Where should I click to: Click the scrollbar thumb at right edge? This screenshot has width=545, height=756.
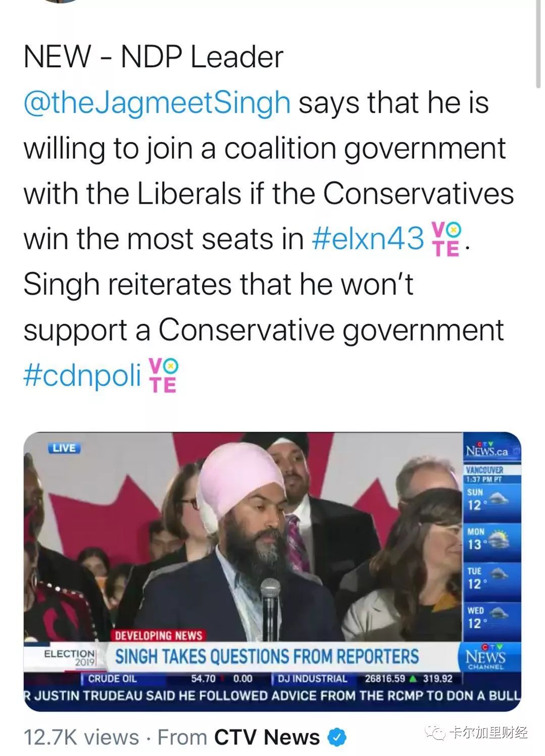click(538, 43)
